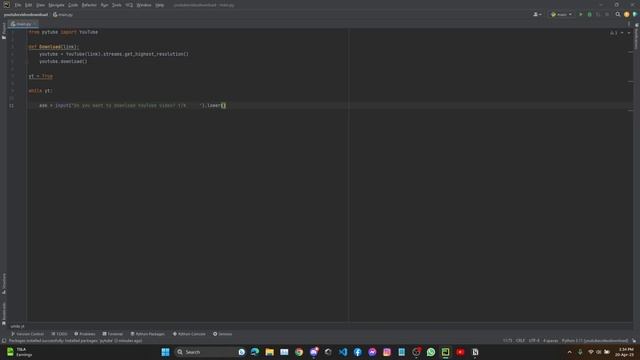The width and height of the screenshot is (640, 360).
Task: Open the Refactor menu
Action: (89, 5)
